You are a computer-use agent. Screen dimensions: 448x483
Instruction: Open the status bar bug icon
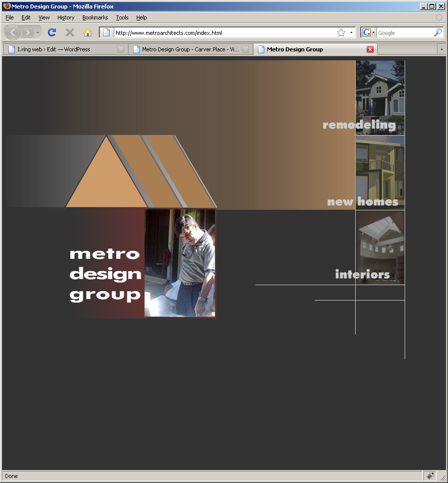[430, 476]
